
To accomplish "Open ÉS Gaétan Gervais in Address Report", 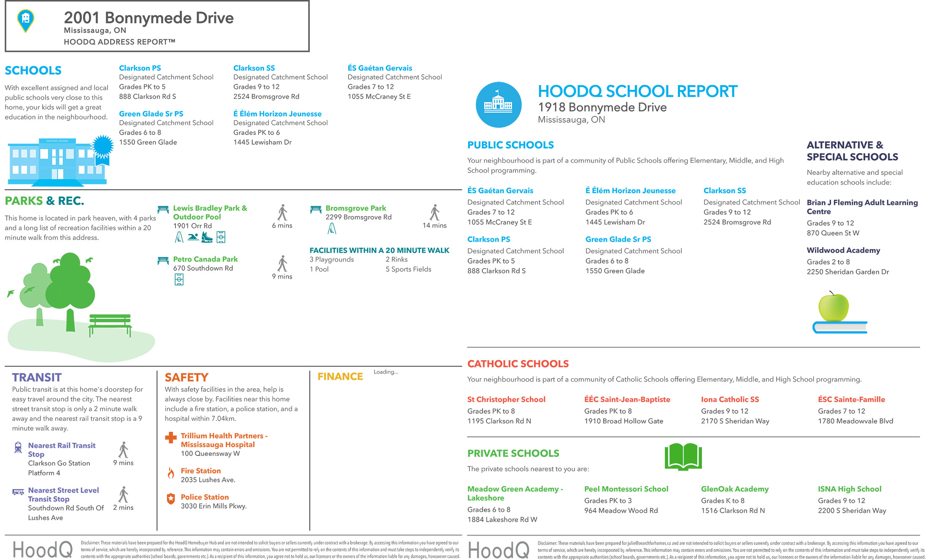I will pyautogui.click(x=380, y=68).
